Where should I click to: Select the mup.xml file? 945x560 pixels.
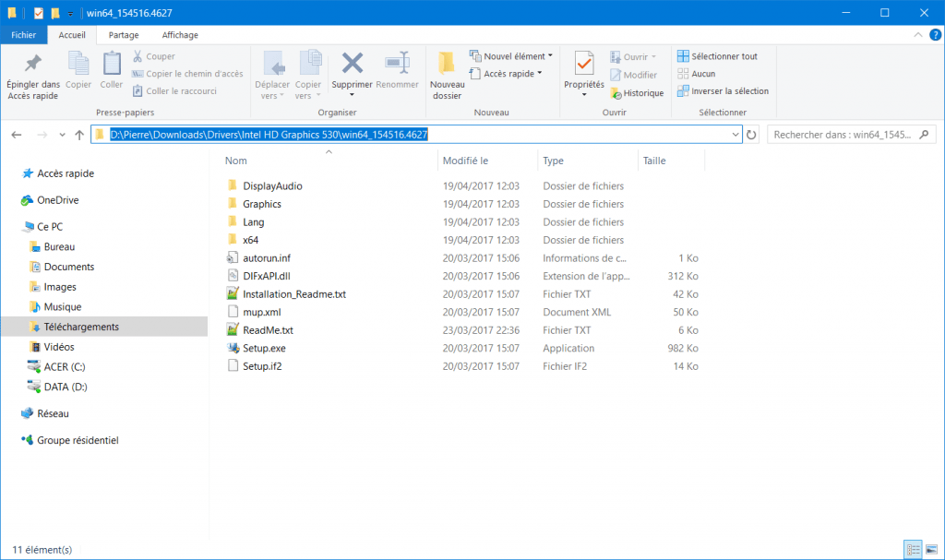tap(261, 312)
